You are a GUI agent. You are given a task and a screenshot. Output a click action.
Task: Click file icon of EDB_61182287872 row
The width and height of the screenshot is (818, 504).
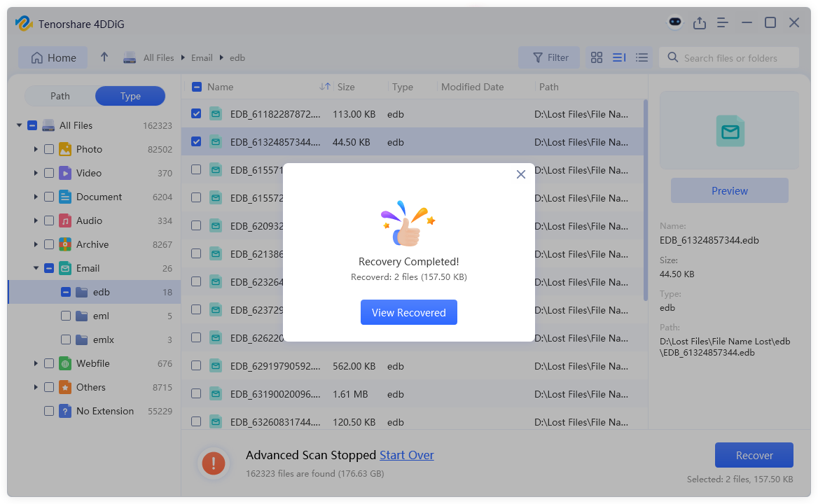[216, 113]
